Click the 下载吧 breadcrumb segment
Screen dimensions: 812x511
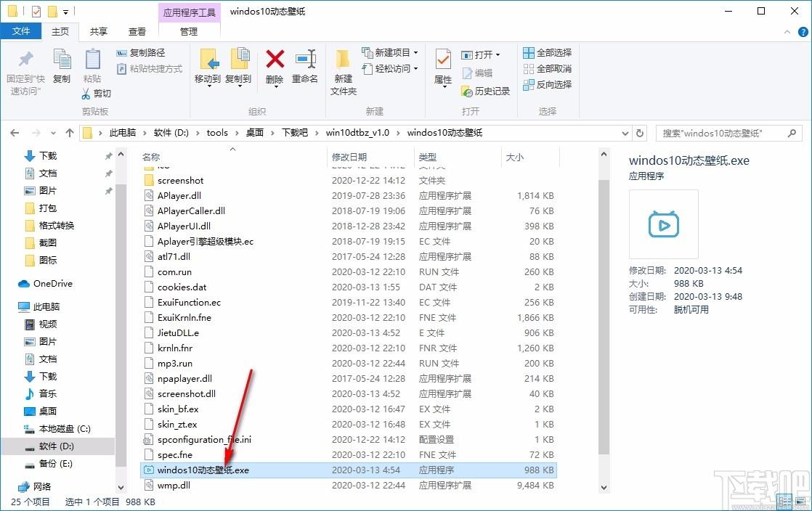pyautogui.click(x=295, y=133)
